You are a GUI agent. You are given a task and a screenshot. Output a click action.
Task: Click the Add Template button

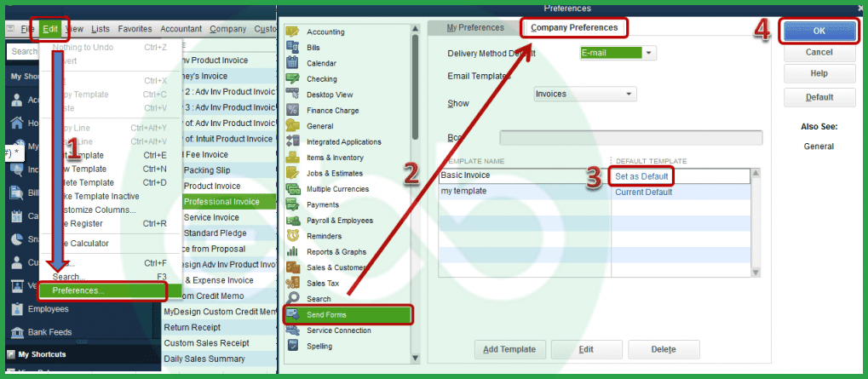510,349
